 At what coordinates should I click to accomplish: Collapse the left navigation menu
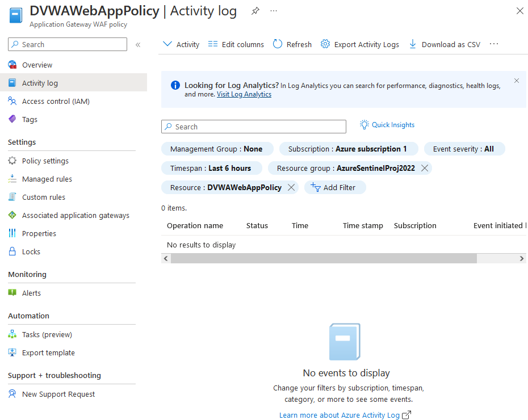click(138, 44)
